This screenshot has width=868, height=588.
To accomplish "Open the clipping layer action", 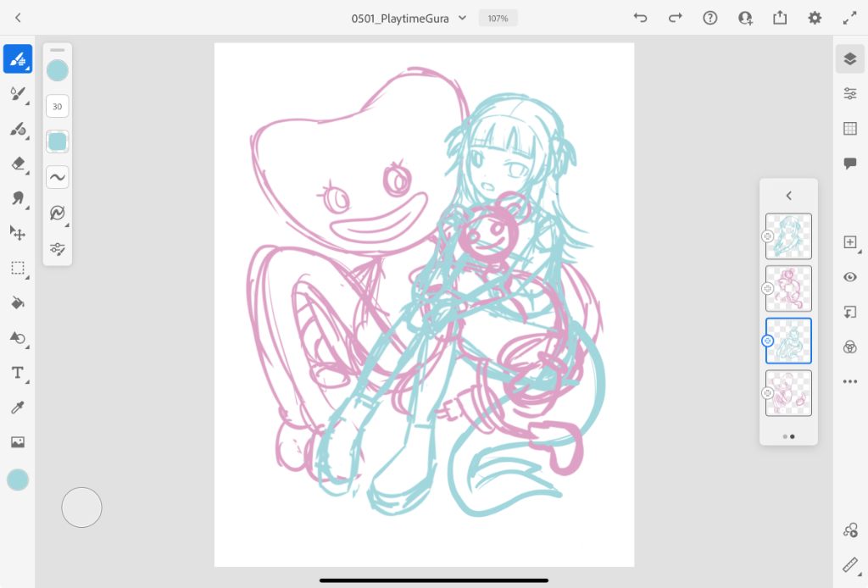I will 850,312.
